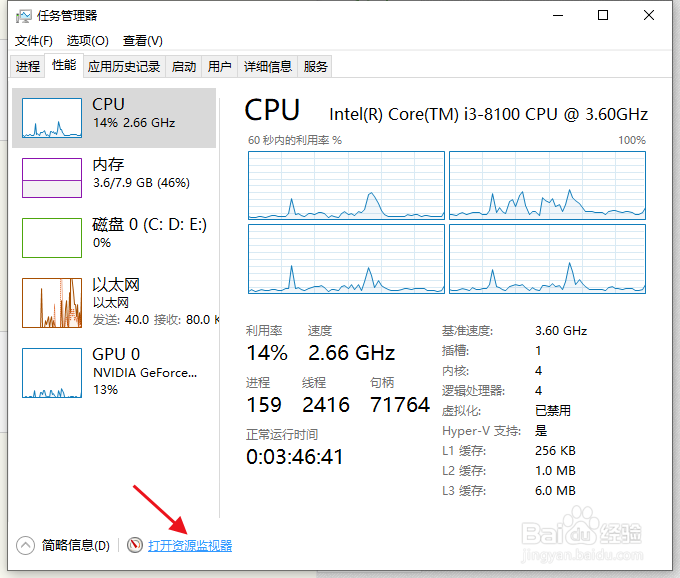680x578 pixels.
Task: Open the 选项(O) menu
Action: [x=87, y=41]
